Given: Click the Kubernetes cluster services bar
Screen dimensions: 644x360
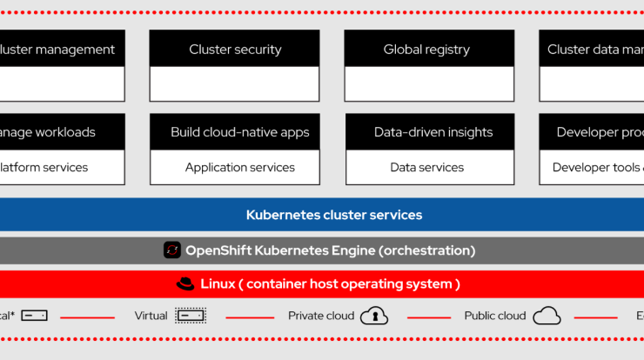Looking at the screenshot, I should coord(322,215).
